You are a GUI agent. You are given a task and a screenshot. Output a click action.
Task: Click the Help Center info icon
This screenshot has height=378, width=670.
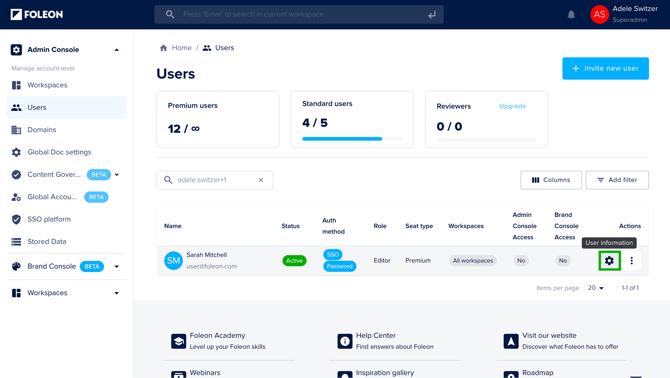[x=344, y=341]
